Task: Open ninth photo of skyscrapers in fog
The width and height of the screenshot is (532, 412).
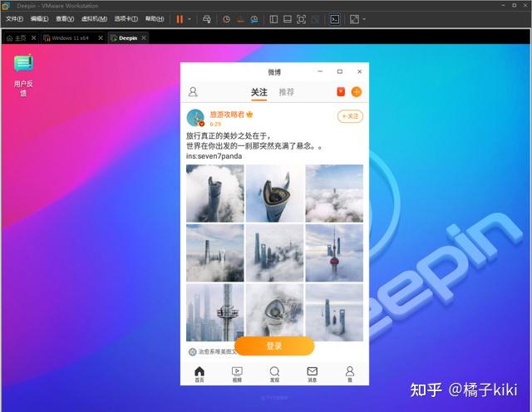Action: click(334, 312)
